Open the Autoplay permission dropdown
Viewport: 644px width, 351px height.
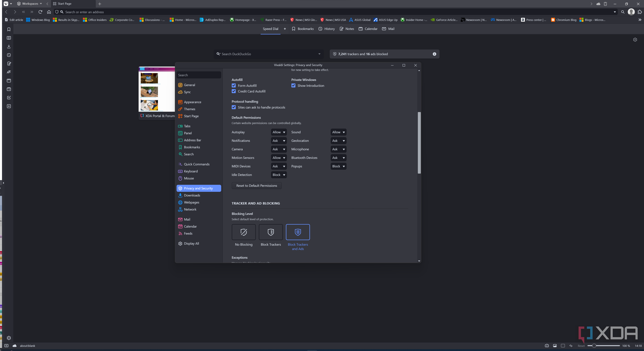[x=279, y=132]
